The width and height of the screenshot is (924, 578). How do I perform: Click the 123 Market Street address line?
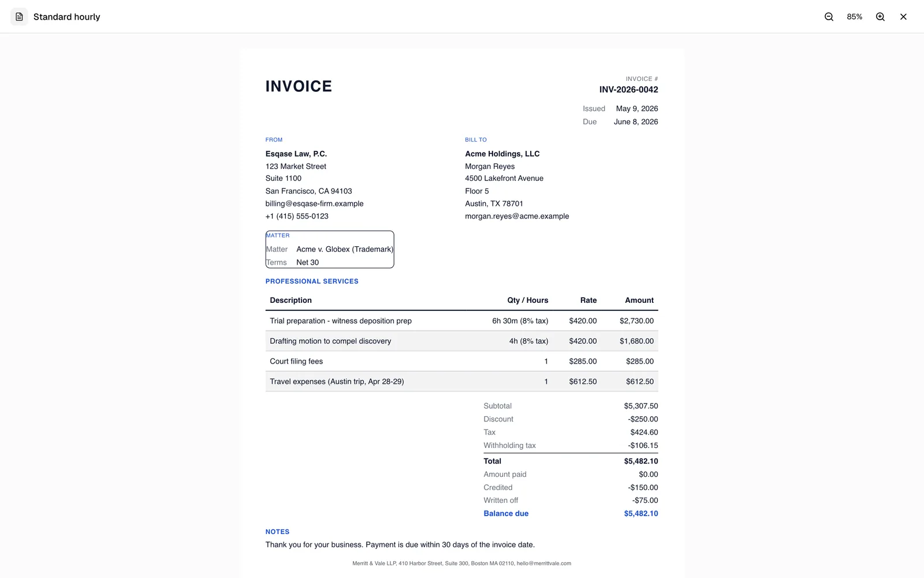296,166
